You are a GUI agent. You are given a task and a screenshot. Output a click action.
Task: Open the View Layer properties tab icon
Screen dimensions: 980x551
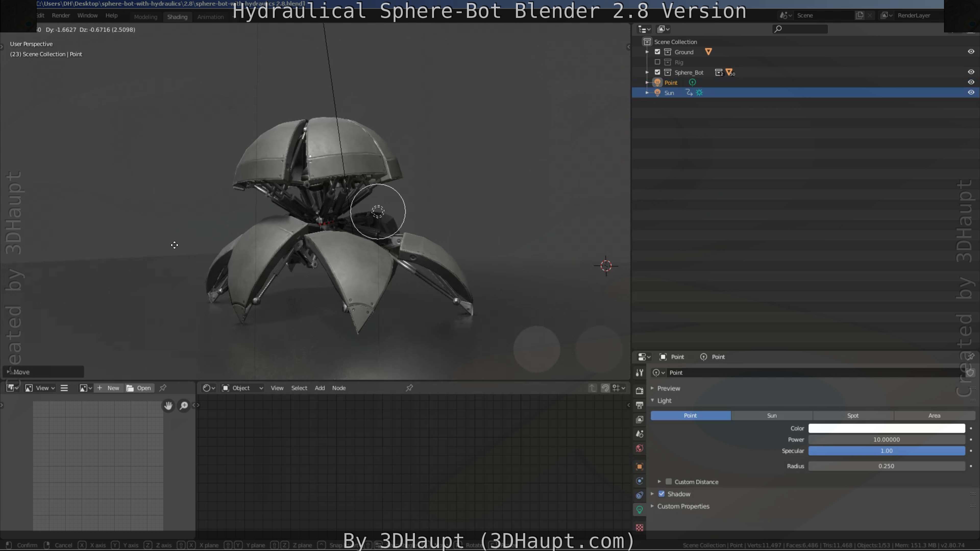pos(640,419)
